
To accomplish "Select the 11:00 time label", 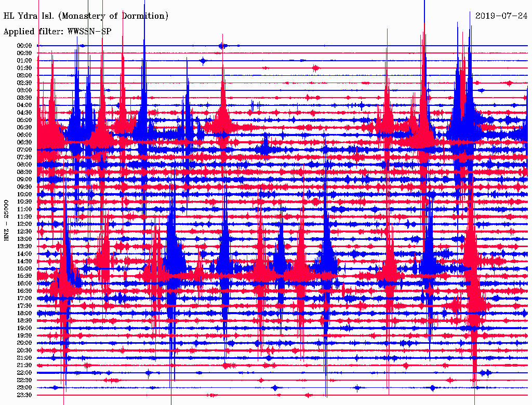I will point(24,209).
